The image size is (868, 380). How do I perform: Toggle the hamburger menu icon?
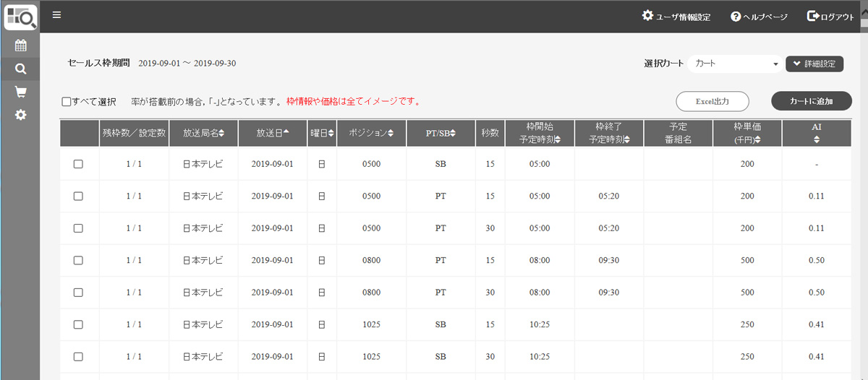56,15
